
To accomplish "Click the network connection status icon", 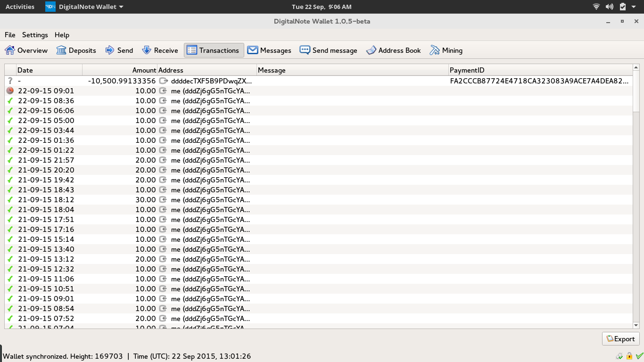I will 619,356.
